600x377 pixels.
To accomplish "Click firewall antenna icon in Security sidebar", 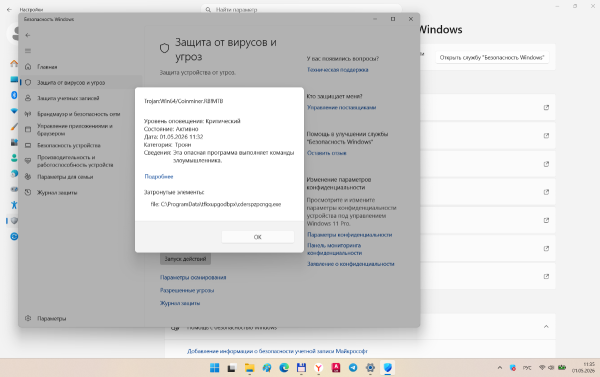I will pos(28,114).
